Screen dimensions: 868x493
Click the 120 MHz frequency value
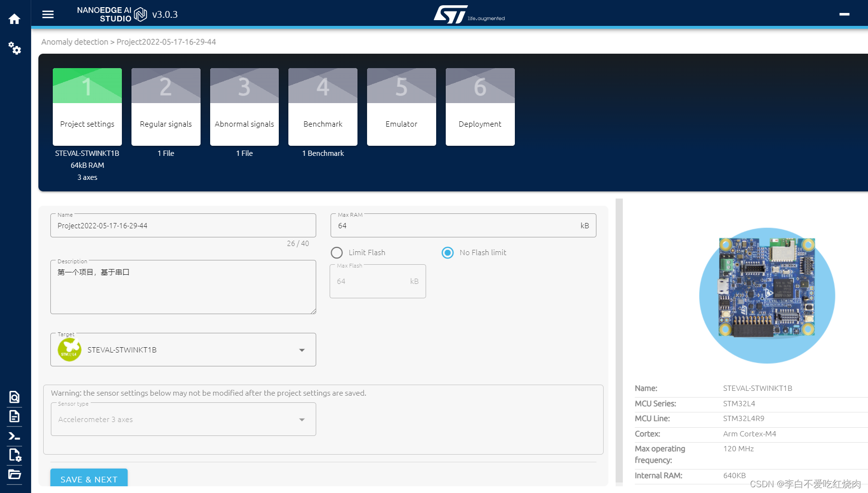738,448
